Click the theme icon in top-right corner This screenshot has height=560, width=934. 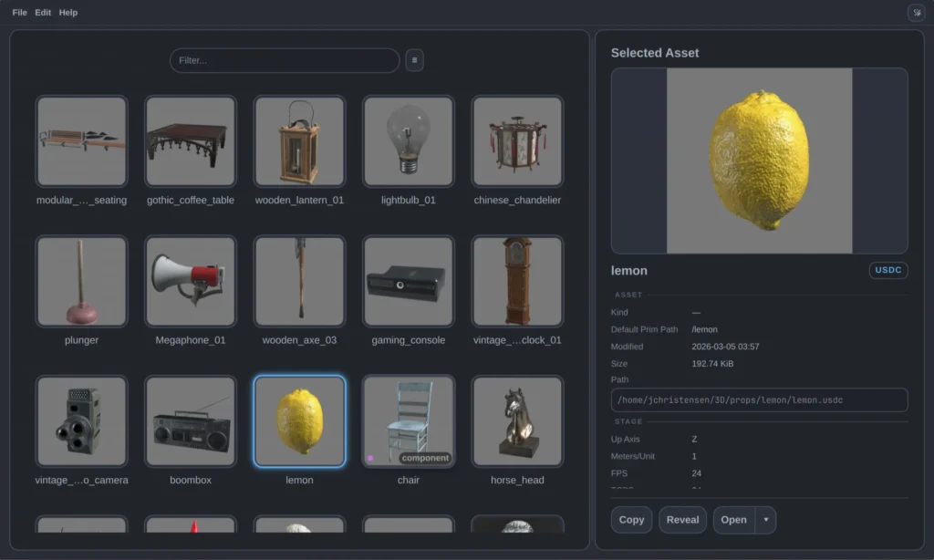pos(916,13)
